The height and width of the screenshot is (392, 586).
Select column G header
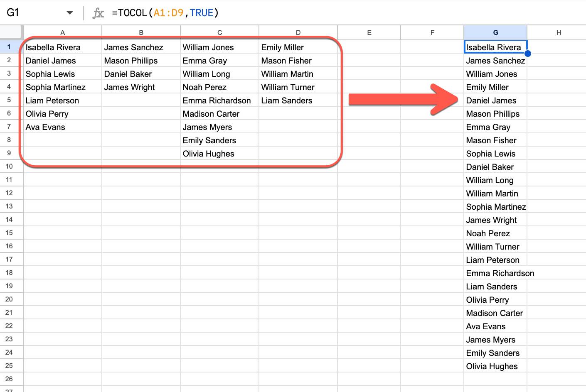(495, 32)
